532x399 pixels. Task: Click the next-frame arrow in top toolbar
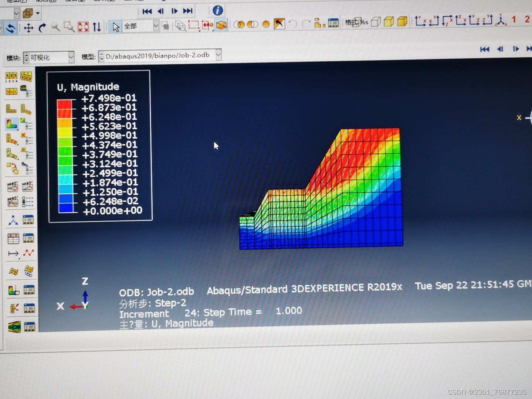pos(174,11)
